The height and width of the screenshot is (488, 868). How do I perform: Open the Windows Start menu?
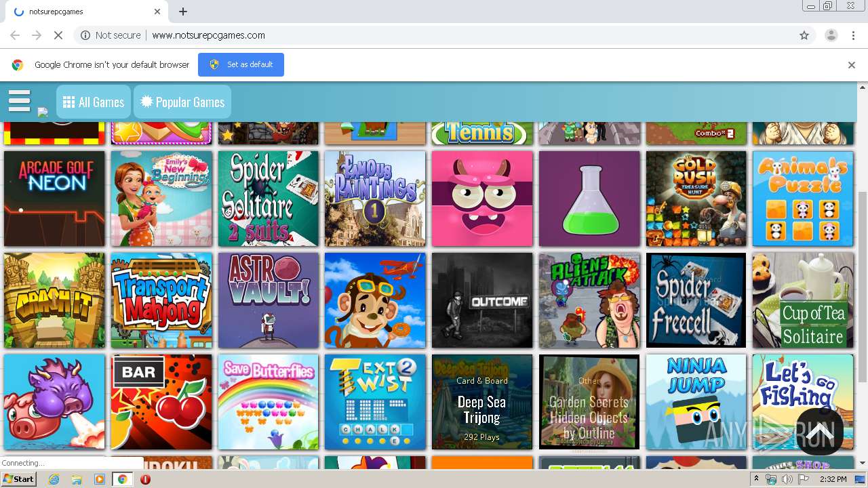point(19,479)
